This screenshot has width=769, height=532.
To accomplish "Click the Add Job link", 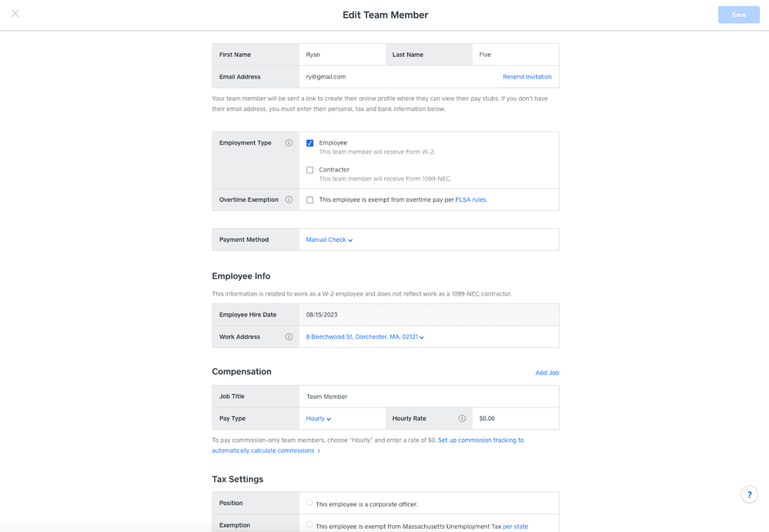I will click(x=547, y=373).
